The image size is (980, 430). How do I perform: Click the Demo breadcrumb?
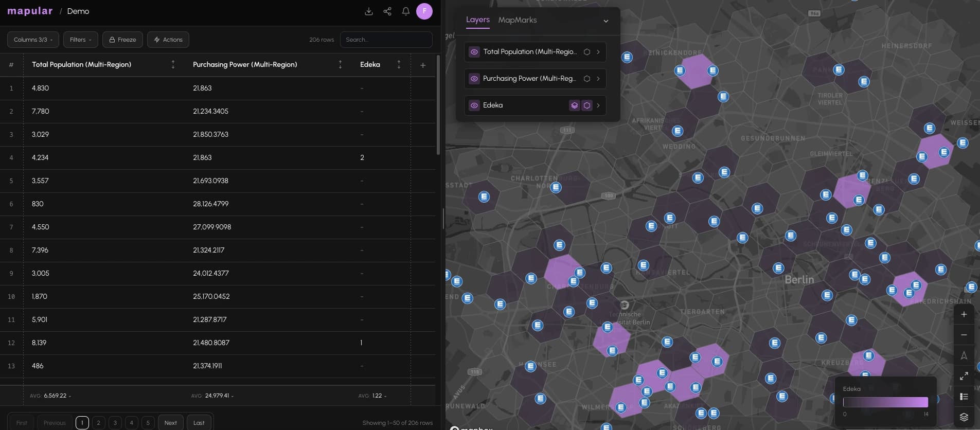pyautogui.click(x=78, y=11)
